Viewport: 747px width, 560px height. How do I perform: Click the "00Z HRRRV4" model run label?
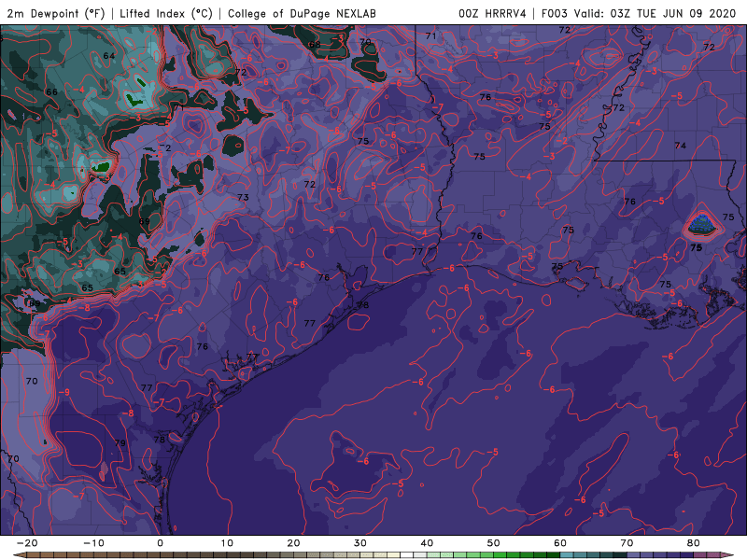click(492, 13)
